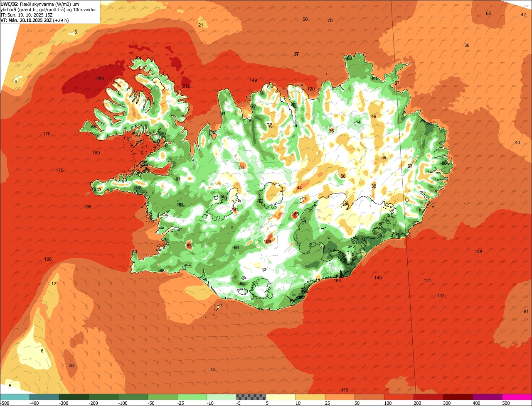Click the dark maroon swatch between 300 and 400
The image size is (532, 406).
[458, 397]
